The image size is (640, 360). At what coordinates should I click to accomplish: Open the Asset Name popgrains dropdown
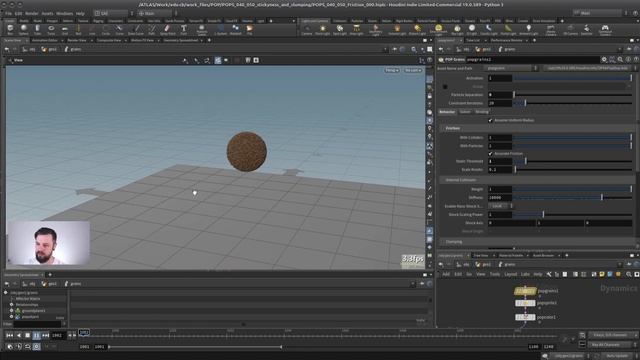[512, 68]
